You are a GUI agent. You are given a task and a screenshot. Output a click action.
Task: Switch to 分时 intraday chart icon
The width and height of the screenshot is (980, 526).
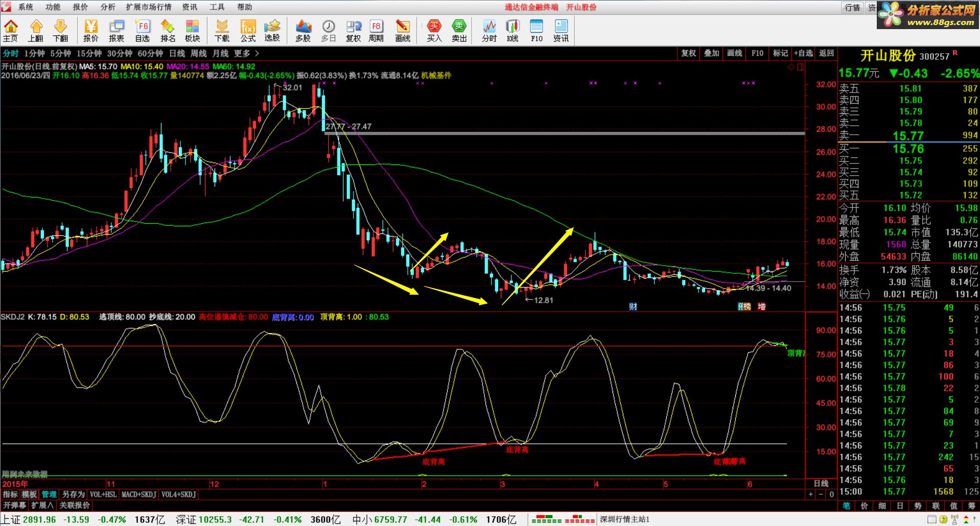489,31
